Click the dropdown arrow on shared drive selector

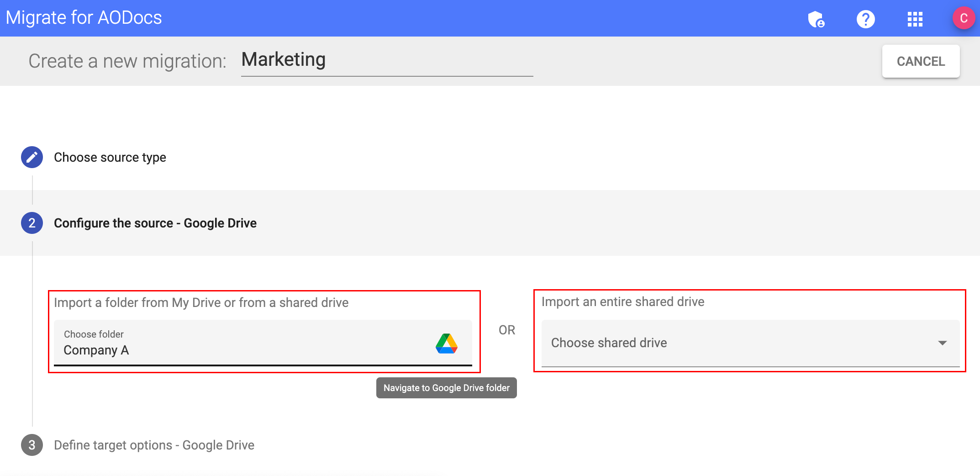click(943, 343)
